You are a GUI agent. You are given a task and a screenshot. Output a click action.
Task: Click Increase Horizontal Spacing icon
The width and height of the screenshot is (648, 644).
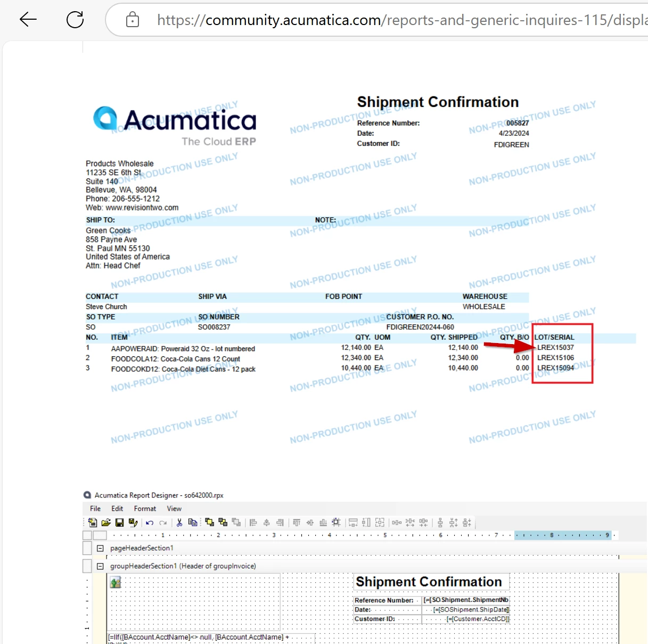[410, 523]
